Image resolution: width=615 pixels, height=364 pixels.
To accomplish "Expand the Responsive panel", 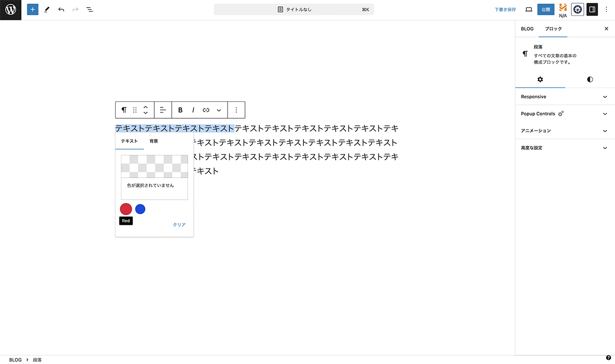I will click(x=565, y=97).
